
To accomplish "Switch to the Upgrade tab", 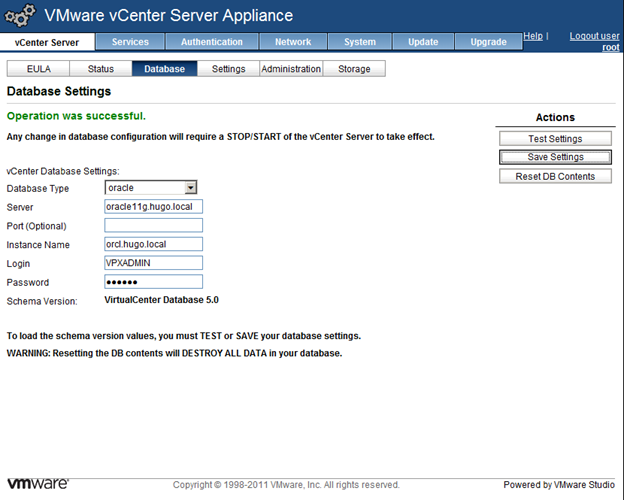I will (x=488, y=42).
